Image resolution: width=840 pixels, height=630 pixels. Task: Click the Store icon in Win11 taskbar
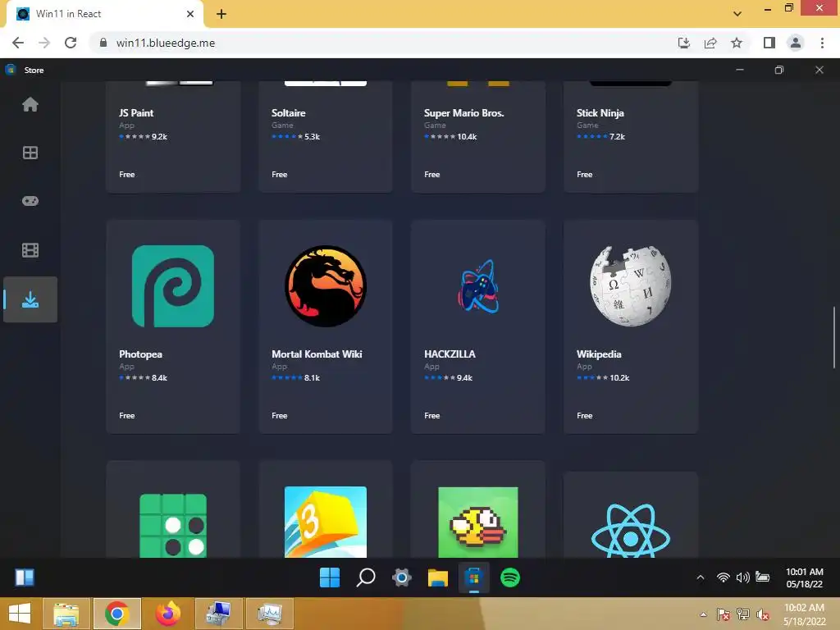click(473, 577)
